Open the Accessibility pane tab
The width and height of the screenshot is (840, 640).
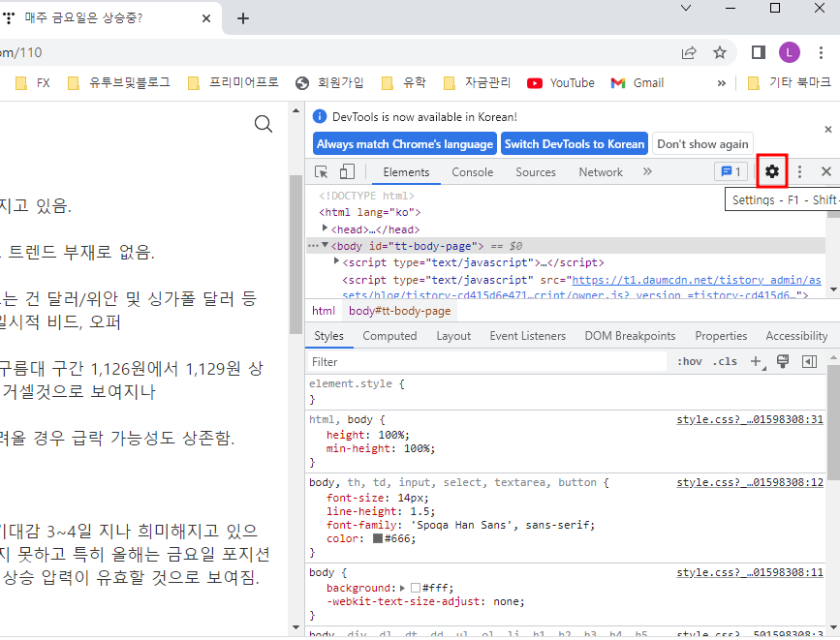pyautogui.click(x=796, y=336)
